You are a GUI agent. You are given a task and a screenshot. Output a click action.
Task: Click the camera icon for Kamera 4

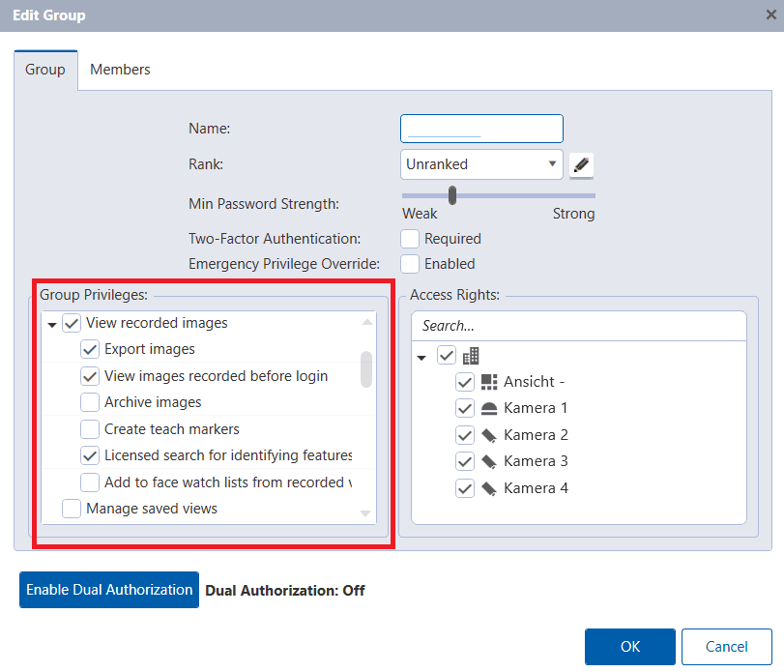click(x=489, y=488)
